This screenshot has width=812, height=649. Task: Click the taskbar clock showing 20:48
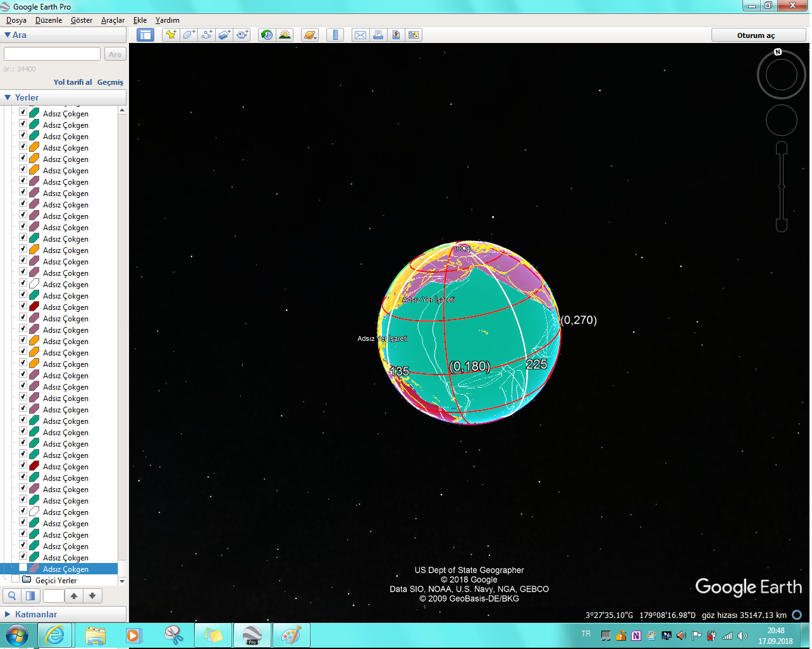tap(775, 631)
